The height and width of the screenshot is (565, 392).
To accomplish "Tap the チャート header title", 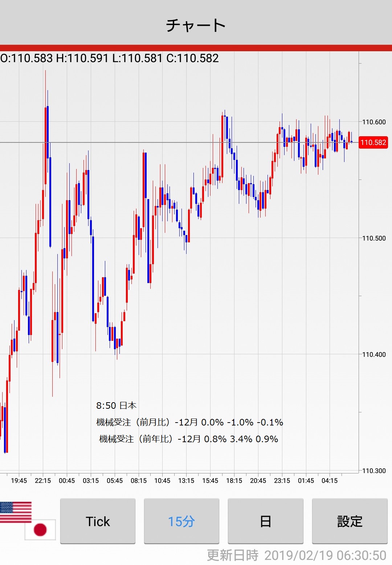I will [196, 25].
